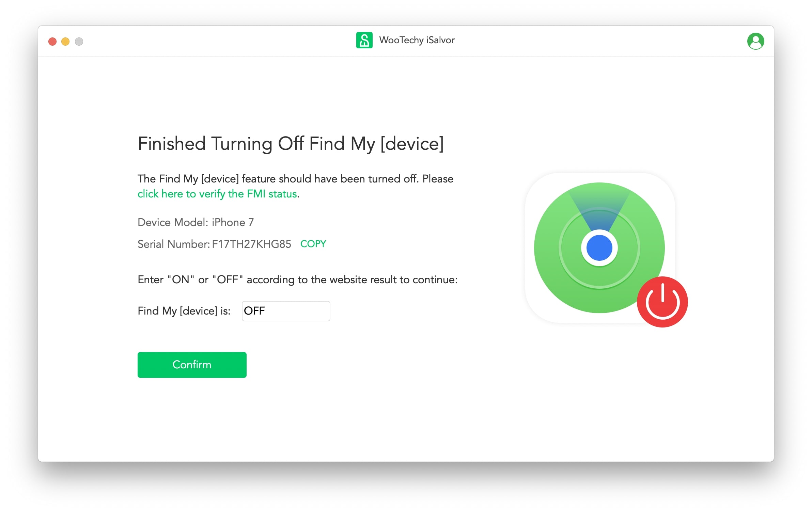Click the green zoom traffic light
Viewport: 812px width, 512px height.
click(x=79, y=41)
